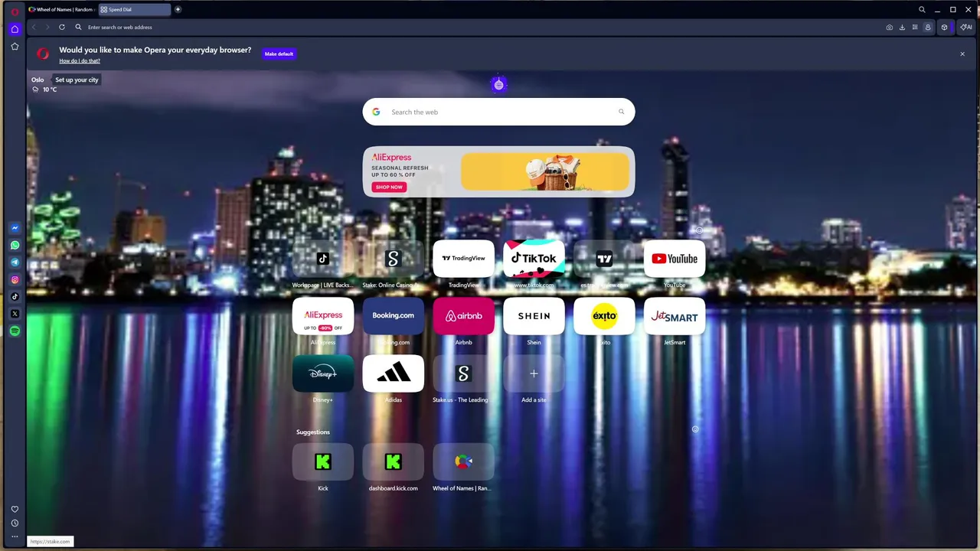Open Easy setup sliders icon in toolbar
This screenshot has height=551, width=980.
coord(914,27)
